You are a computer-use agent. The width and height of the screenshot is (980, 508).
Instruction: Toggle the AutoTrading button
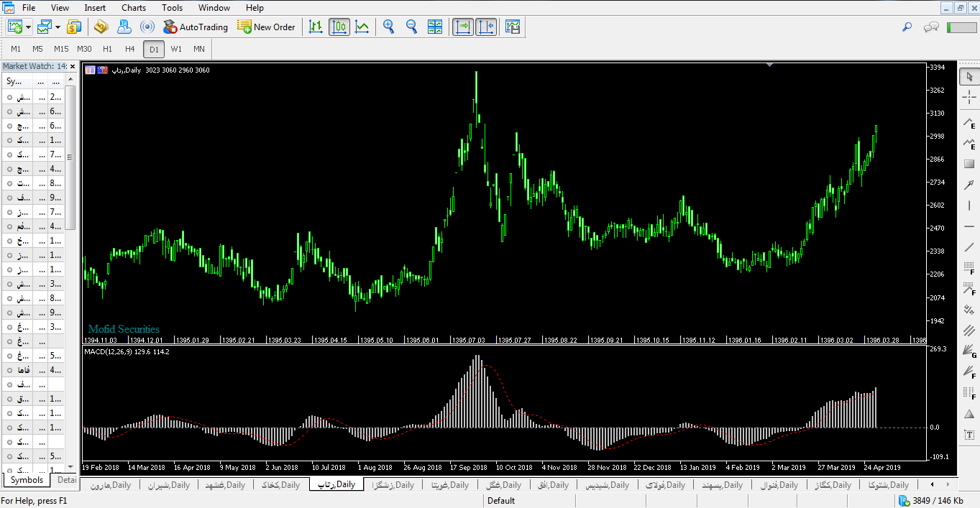pyautogui.click(x=195, y=27)
